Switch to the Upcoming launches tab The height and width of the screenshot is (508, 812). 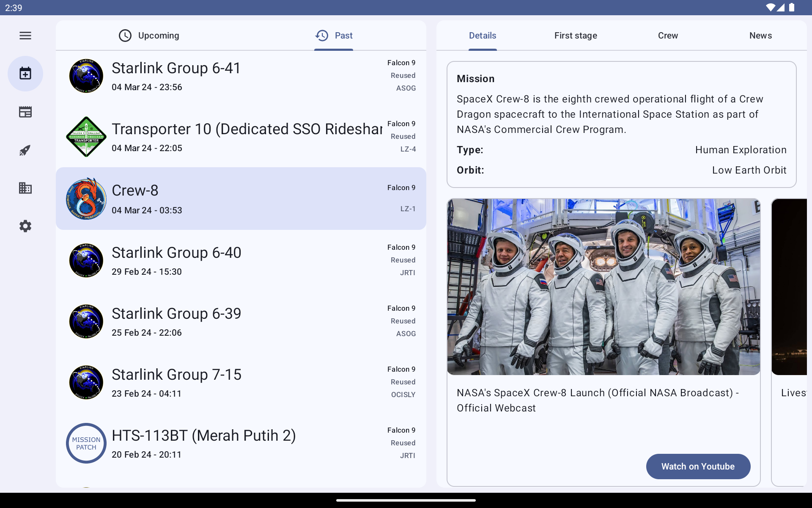pos(148,36)
